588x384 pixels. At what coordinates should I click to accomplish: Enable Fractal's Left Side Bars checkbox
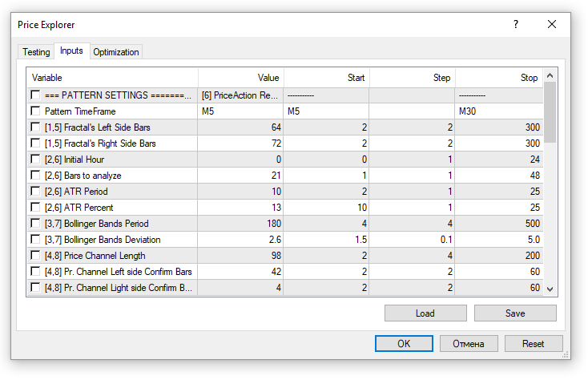[35, 127]
